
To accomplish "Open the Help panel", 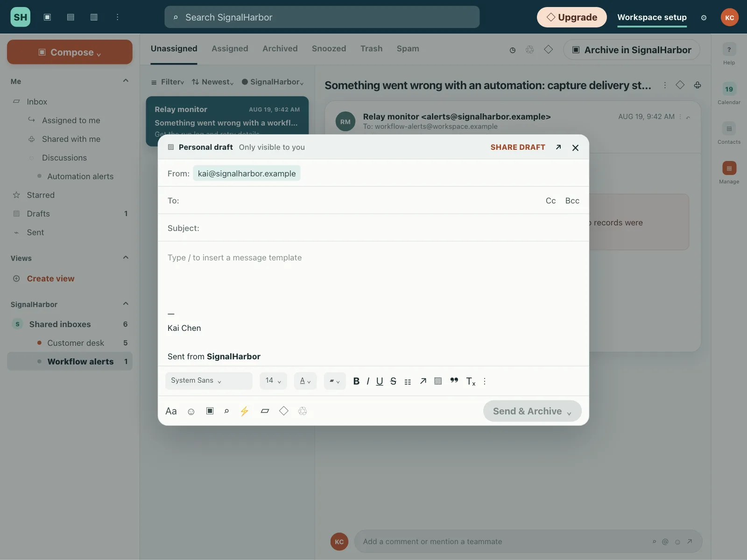I will 729,55.
